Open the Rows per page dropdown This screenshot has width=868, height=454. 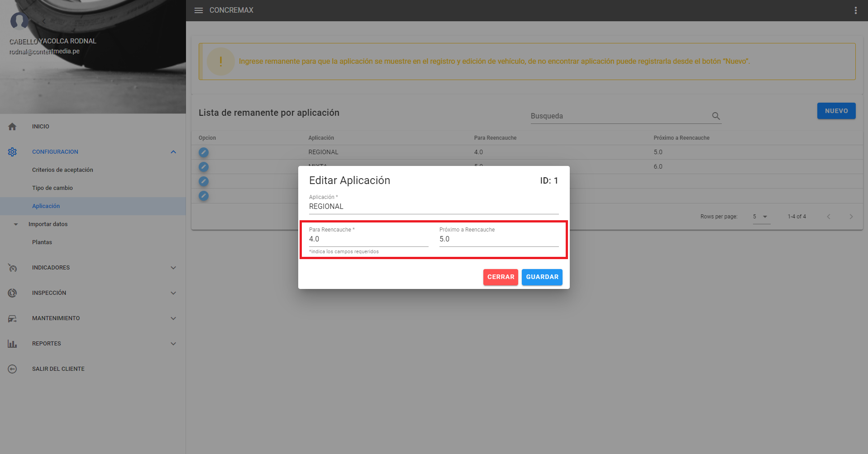(761, 217)
